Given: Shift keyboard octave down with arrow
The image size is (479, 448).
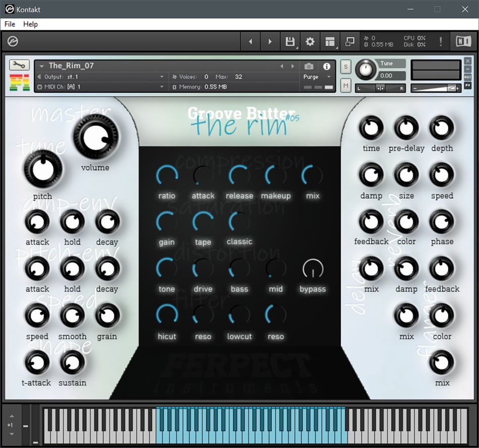Looking at the screenshot, I should point(12,434).
